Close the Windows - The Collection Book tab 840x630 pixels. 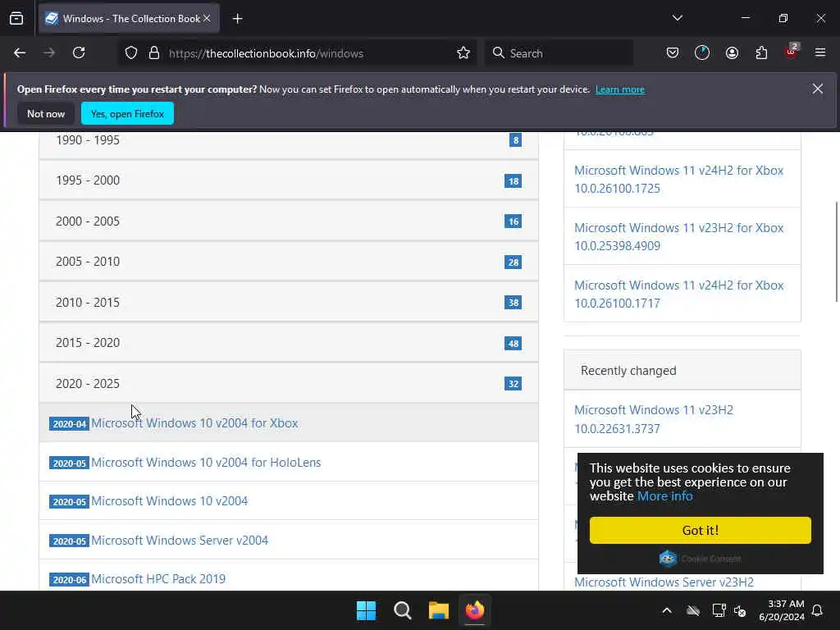[207, 19]
